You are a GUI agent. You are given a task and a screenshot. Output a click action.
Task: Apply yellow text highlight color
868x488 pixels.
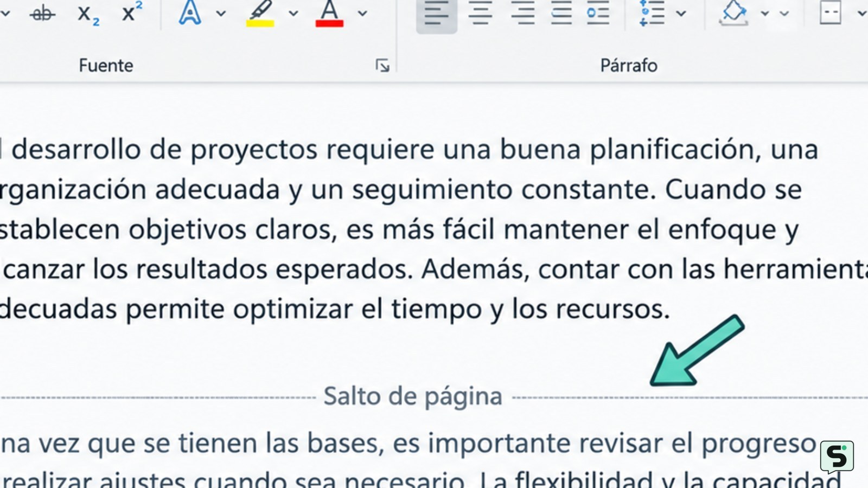[x=260, y=13]
